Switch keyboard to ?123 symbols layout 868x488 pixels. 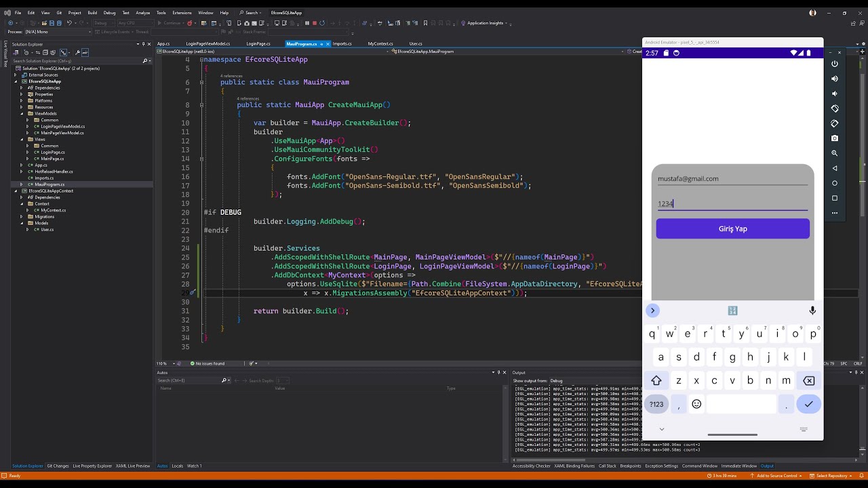coord(656,404)
